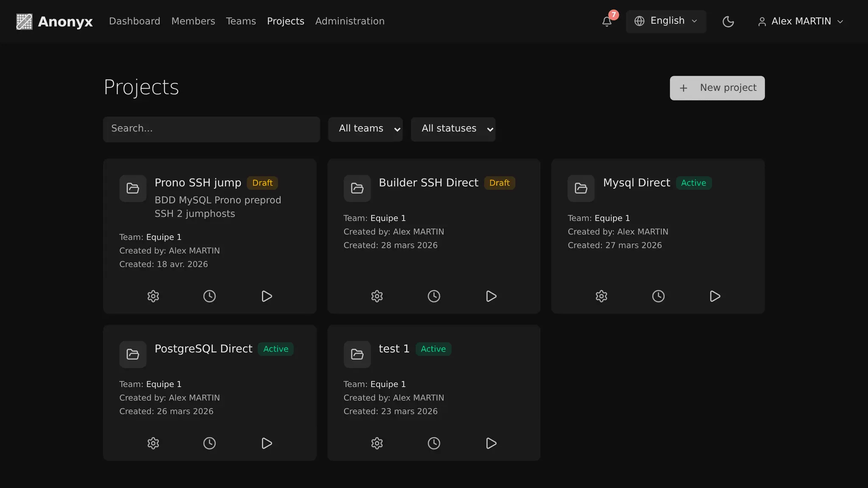868x488 pixels.
Task: Open settings gear for Prono SSH jump
Action: point(153,296)
